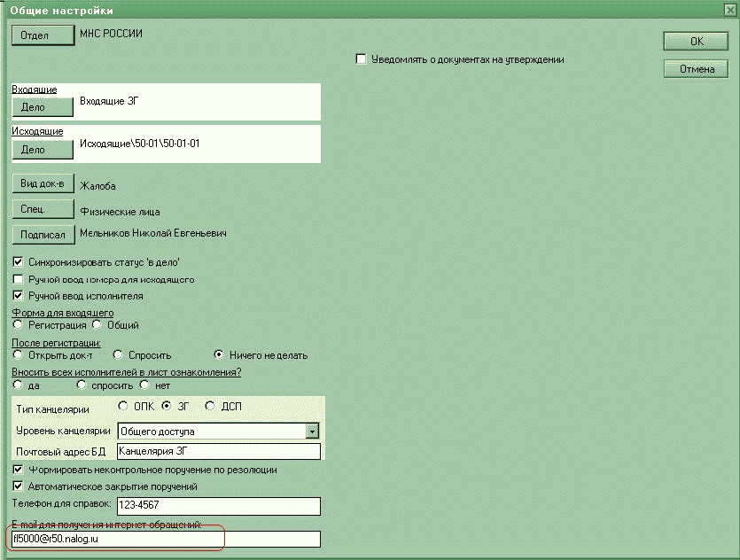740x560 pixels.
Task: Click the Подписал button
Action: click(x=42, y=235)
